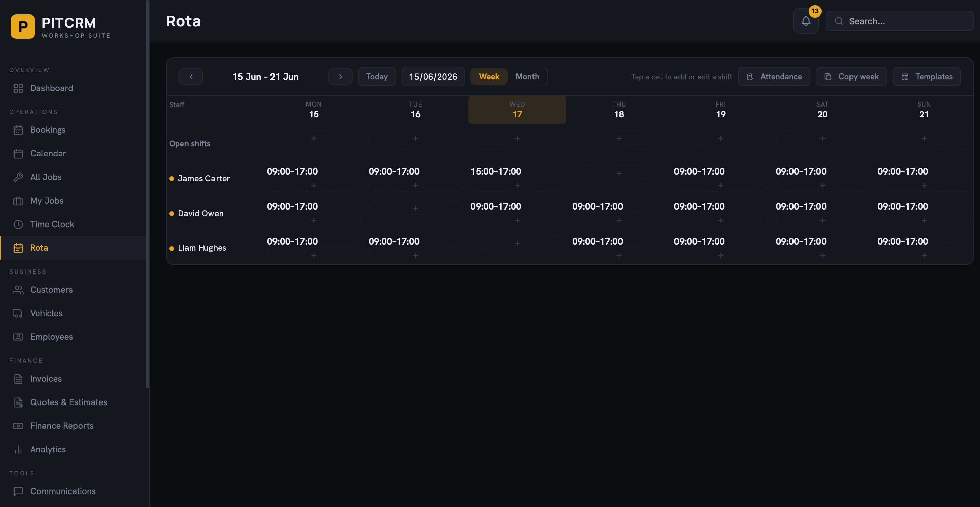Image resolution: width=980 pixels, height=507 pixels.
Task: Add open shift on Wednesday 17
Action: pyautogui.click(x=517, y=138)
